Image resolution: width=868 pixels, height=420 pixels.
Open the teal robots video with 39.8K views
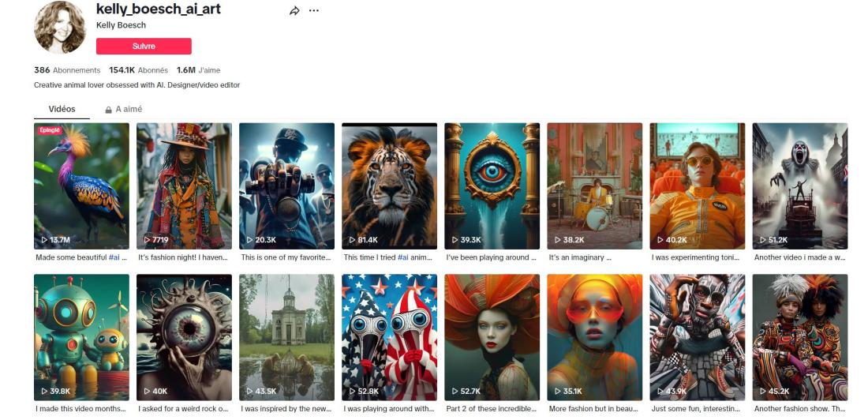[x=81, y=337]
